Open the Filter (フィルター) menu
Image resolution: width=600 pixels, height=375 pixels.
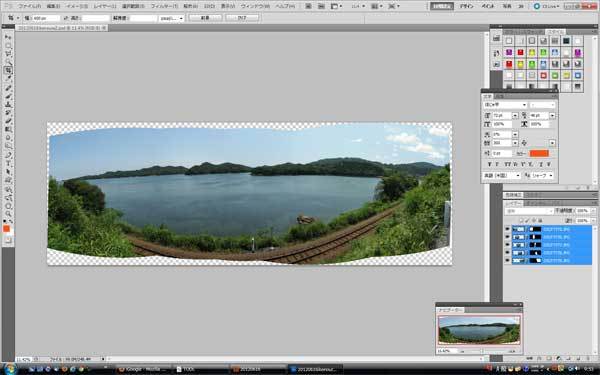coord(164,7)
